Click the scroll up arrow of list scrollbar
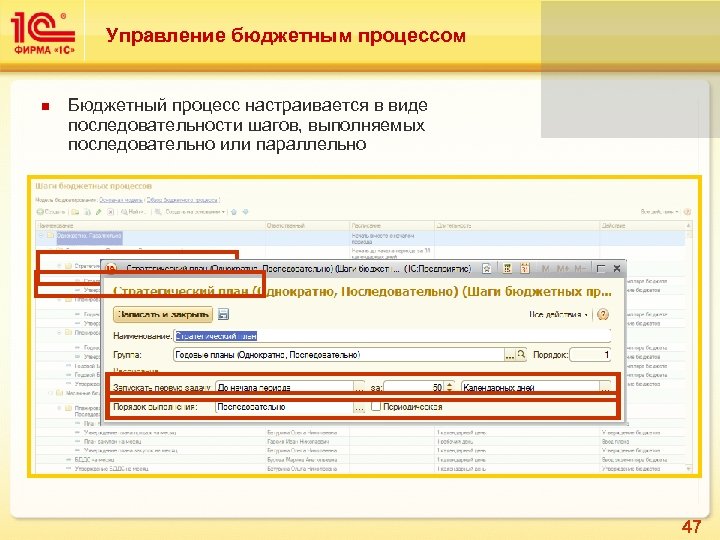The image size is (720, 540). (x=688, y=226)
